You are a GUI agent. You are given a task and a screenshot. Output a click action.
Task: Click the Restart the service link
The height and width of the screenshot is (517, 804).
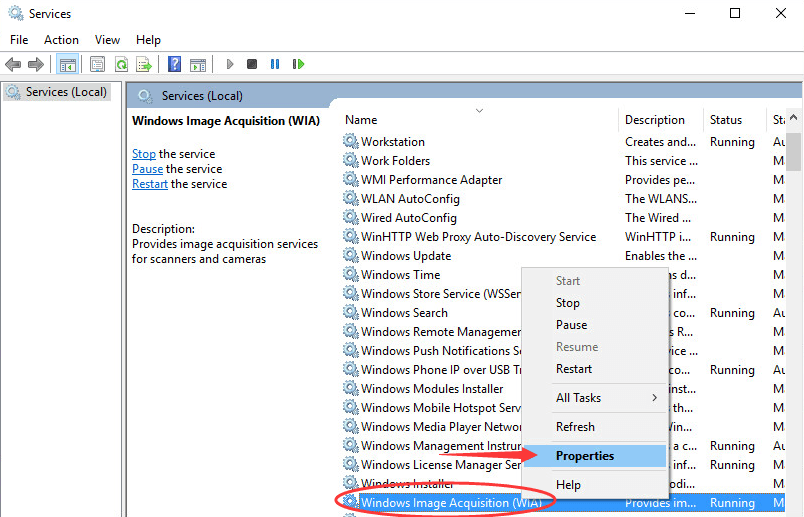pyautogui.click(x=150, y=184)
